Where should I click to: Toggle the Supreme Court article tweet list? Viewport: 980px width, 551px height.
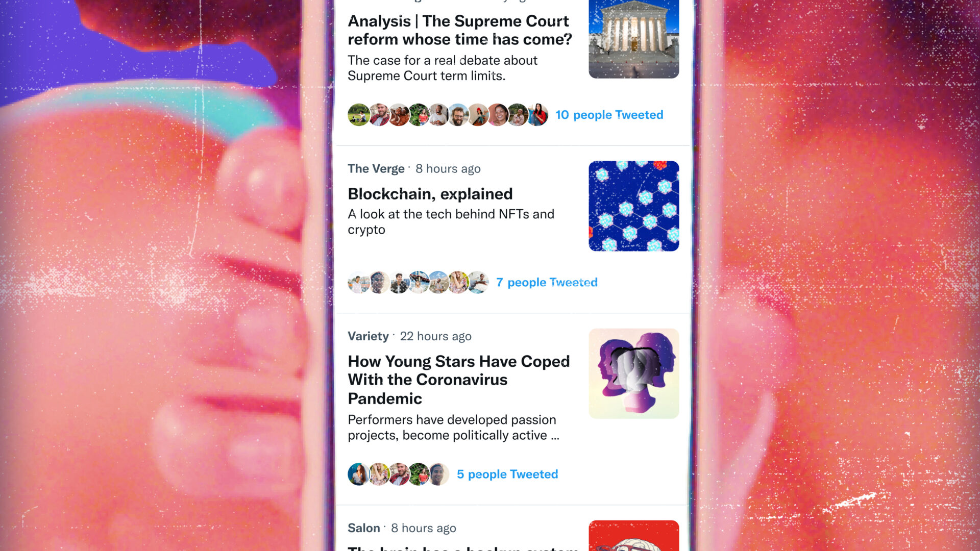click(609, 113)
